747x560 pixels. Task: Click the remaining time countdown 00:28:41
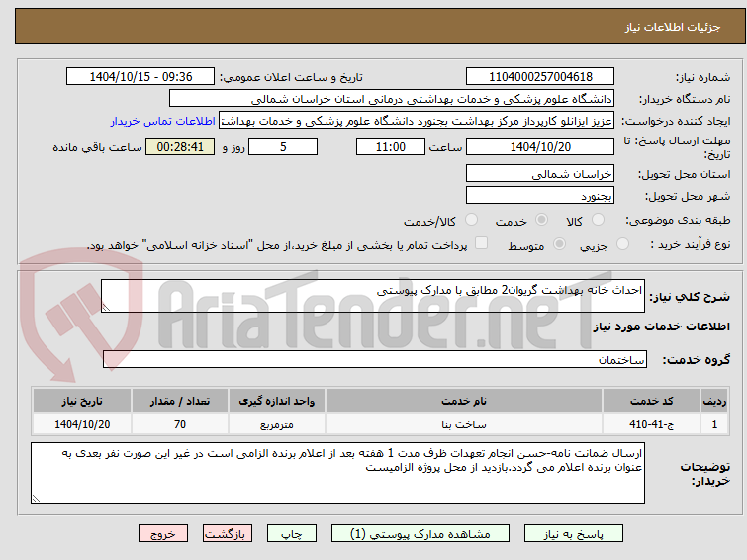tap(180, 146)
